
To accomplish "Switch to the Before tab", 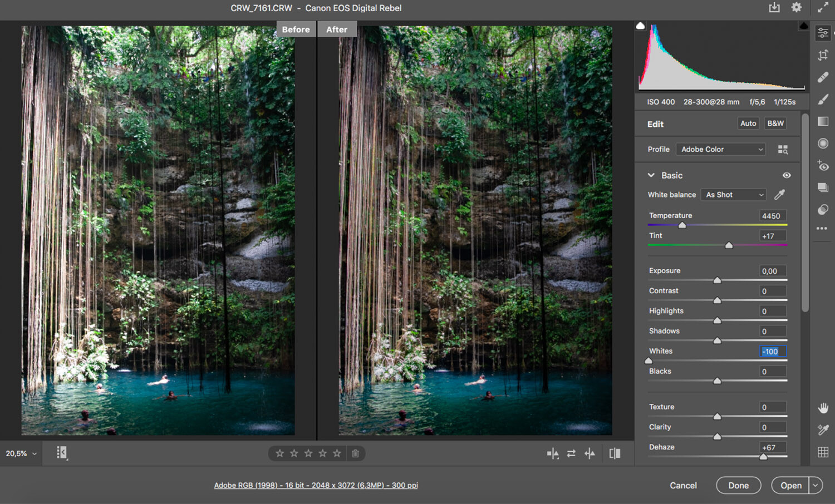I will point(296,29).
